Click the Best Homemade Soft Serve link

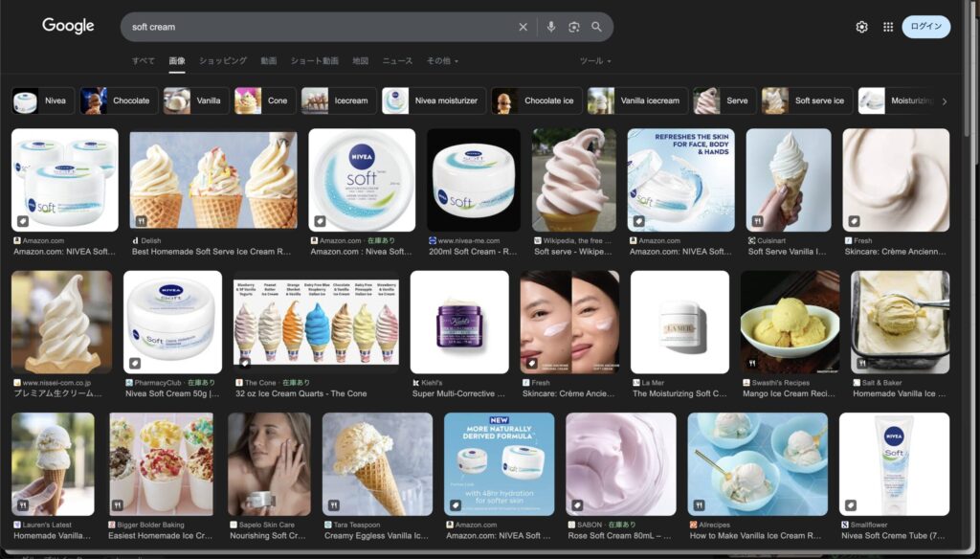pos(212,252)
